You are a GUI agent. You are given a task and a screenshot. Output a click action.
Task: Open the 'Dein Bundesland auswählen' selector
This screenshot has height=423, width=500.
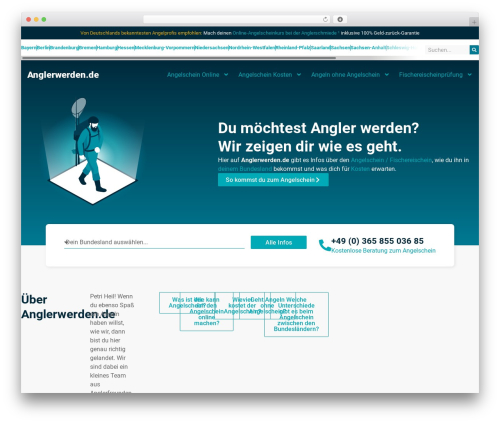pos(154,242)
